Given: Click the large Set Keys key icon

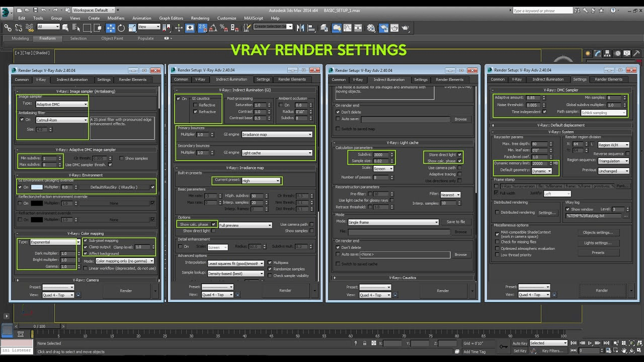Looking at the screenshot, I should click(503, 347).
